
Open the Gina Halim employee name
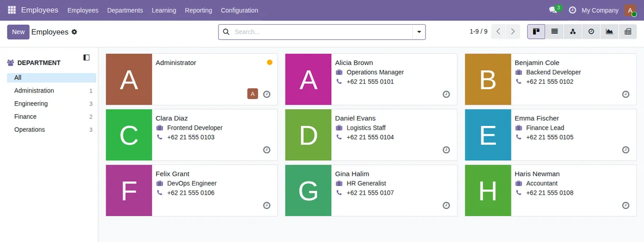pos(352,174)
